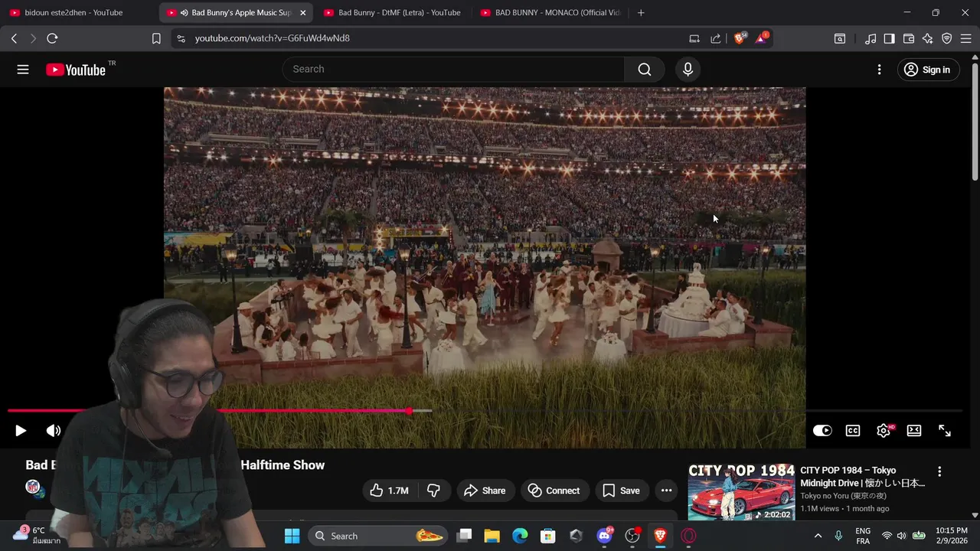980x551 pixels.
Task: Open the CITY POP 1984 video title
Action: click(x=863, y=477)
